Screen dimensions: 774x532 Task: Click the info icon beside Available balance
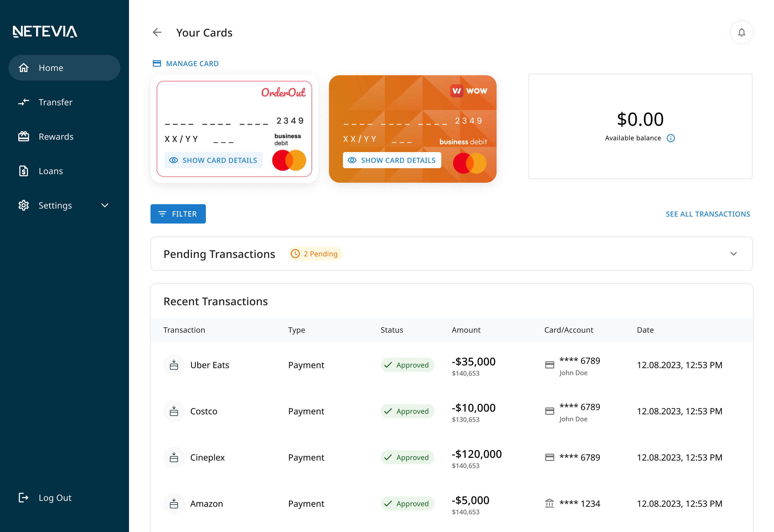(x=670, y=138)
